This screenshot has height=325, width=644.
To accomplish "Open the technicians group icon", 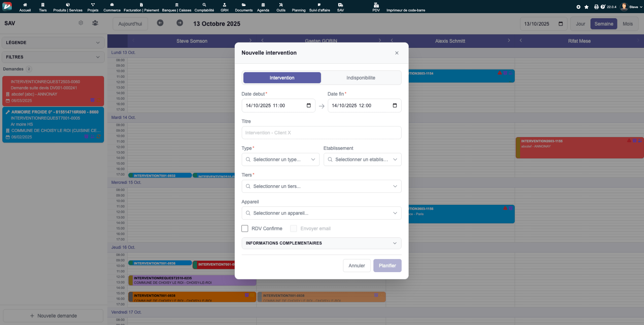I will (95, 23).
